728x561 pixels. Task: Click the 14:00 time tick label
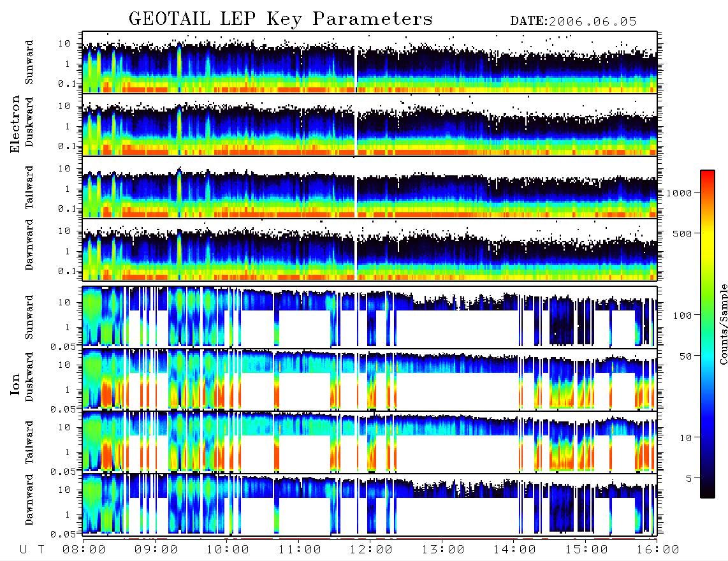[514, 550]
